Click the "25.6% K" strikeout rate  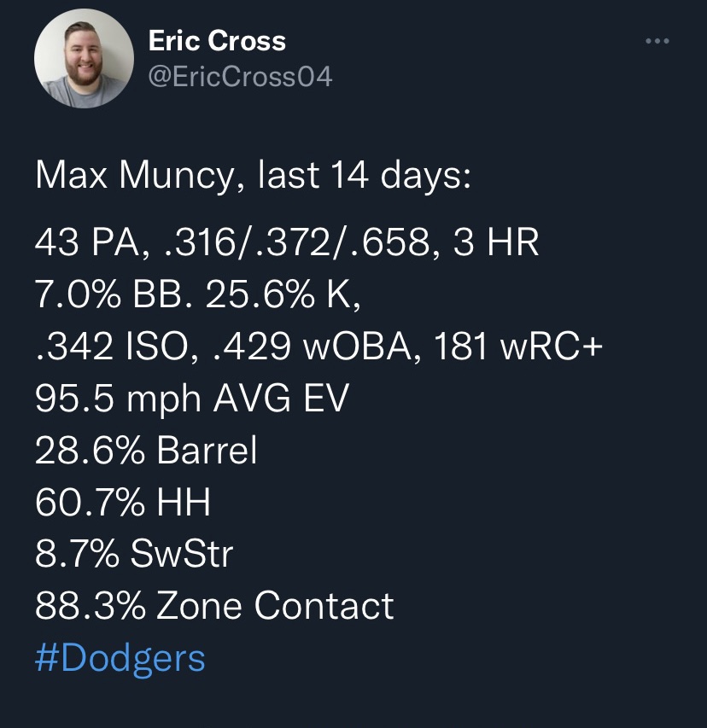click(x=278, y=294)
